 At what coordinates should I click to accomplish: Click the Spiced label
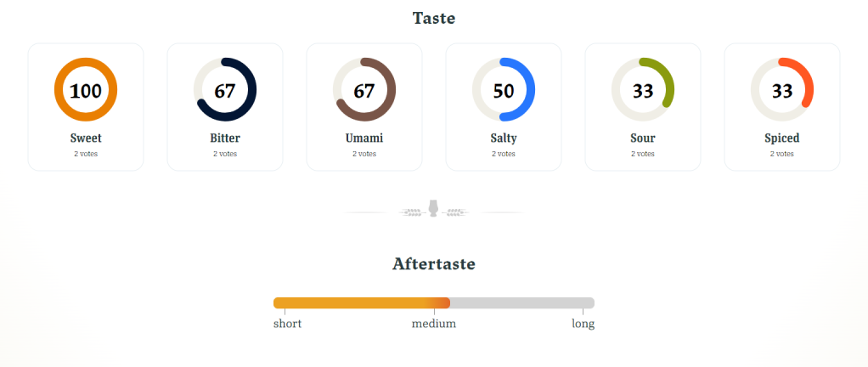(782, 138)
